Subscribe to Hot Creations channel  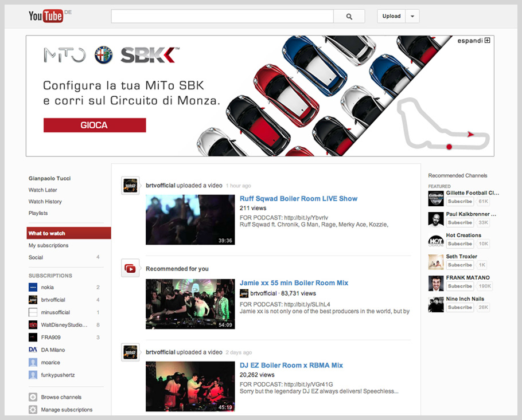coord(459,244)
